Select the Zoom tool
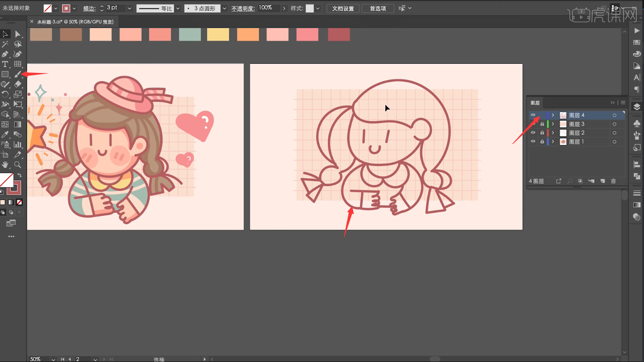 (17, 165)
